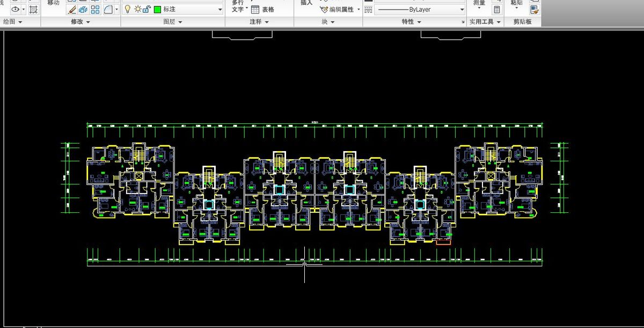Click the 移动 move button
Image resolution: width=644 pixels, height=328 pixels.
click(x=53, y=3)
